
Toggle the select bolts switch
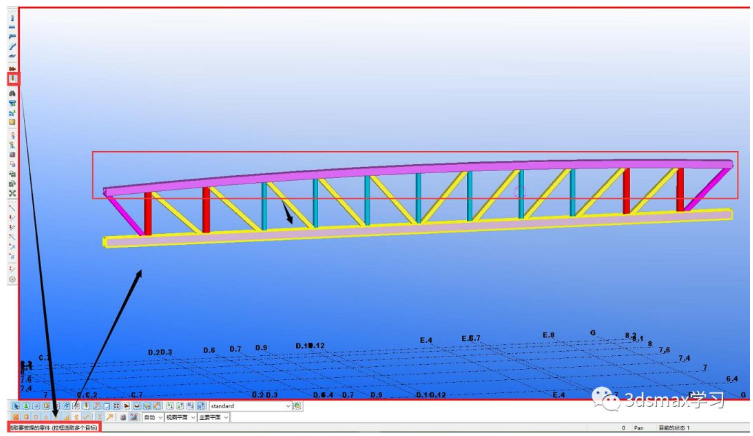pyautogui.click(x=117, y=406)
